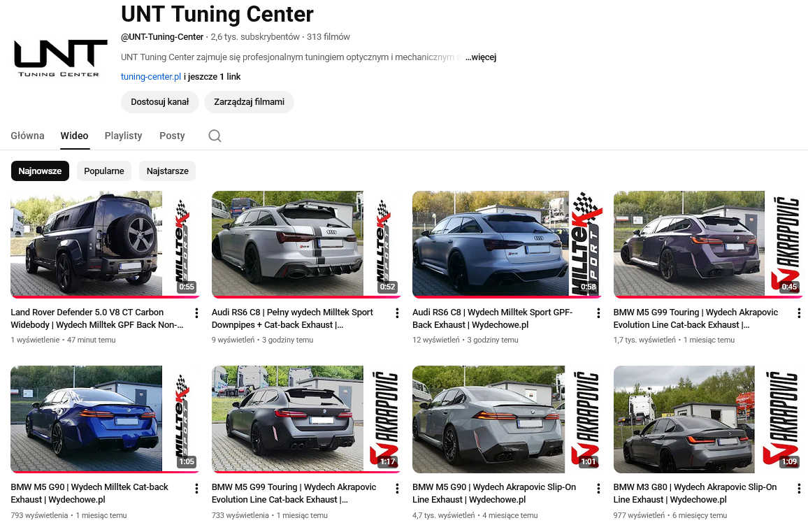Click the Dostosuj kanał button
Screen dimensions: 808x532
tap(160, 101)
